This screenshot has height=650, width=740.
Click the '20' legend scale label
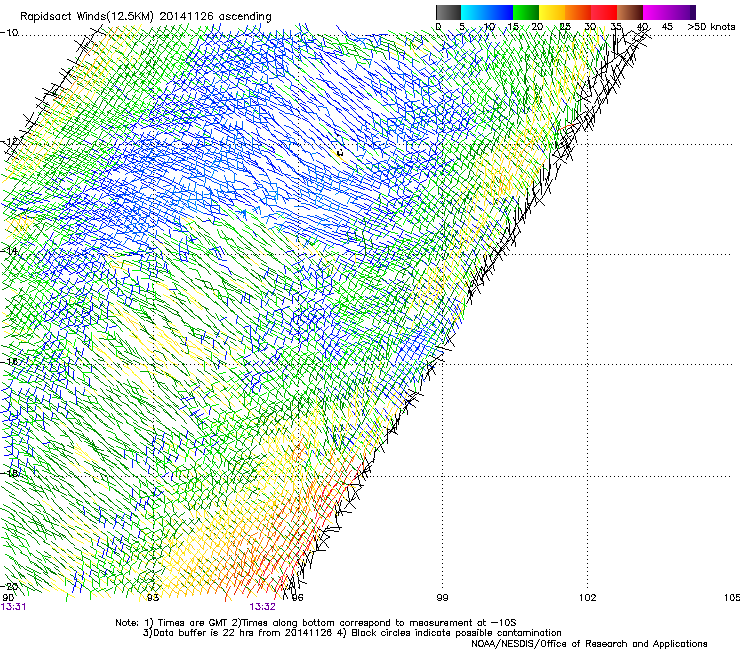tap(537, 27)
